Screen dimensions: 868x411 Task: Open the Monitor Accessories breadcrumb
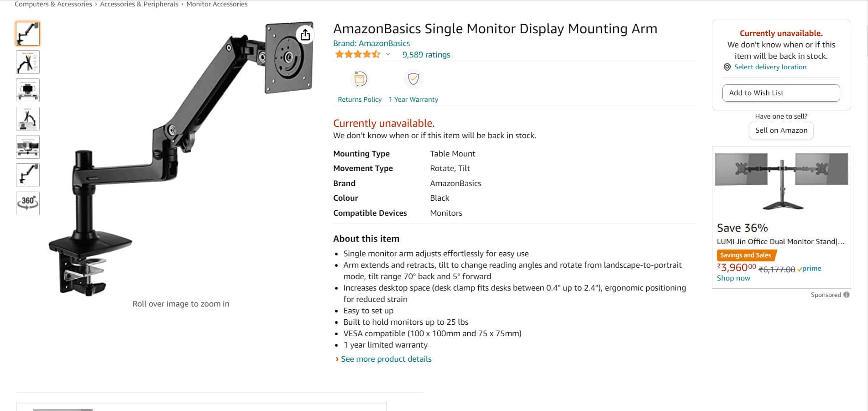[217, 4]
